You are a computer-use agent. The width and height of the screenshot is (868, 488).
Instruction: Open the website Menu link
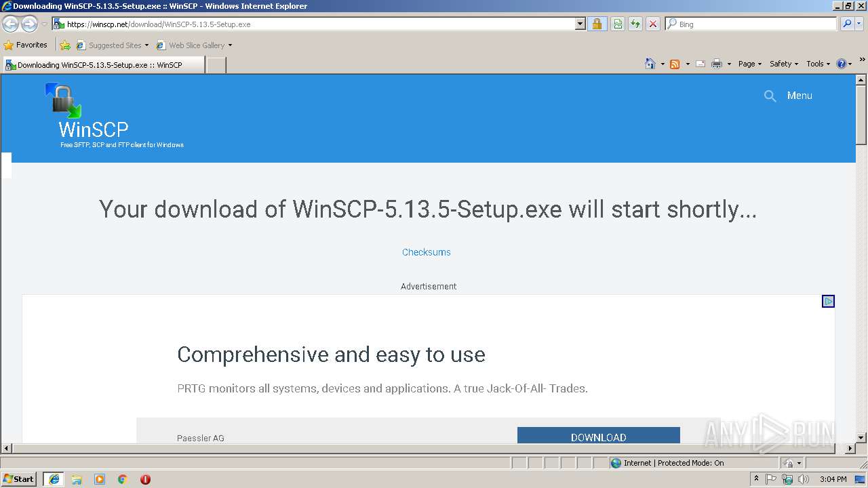(800, 96)
